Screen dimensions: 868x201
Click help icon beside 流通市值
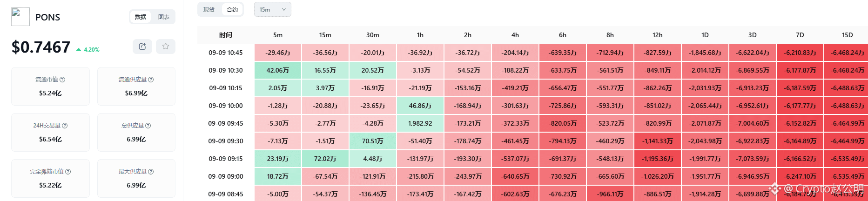click(62, 80)
